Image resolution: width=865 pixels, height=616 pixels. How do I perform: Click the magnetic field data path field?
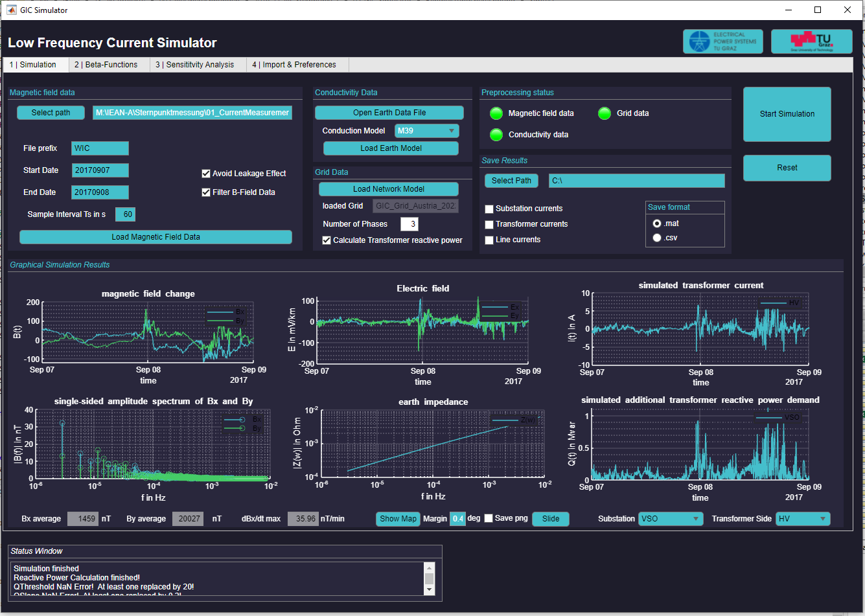[x=192, y=113]
